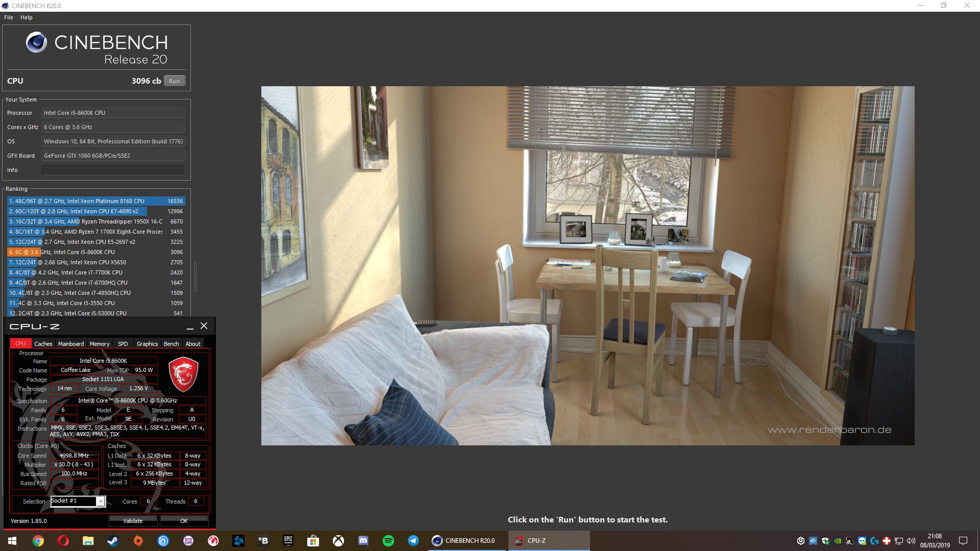Image resolution: width=980 pixels, height=551 pixels.
Task: Open Uplay from the taskbar
Action: tap(163, 541)
